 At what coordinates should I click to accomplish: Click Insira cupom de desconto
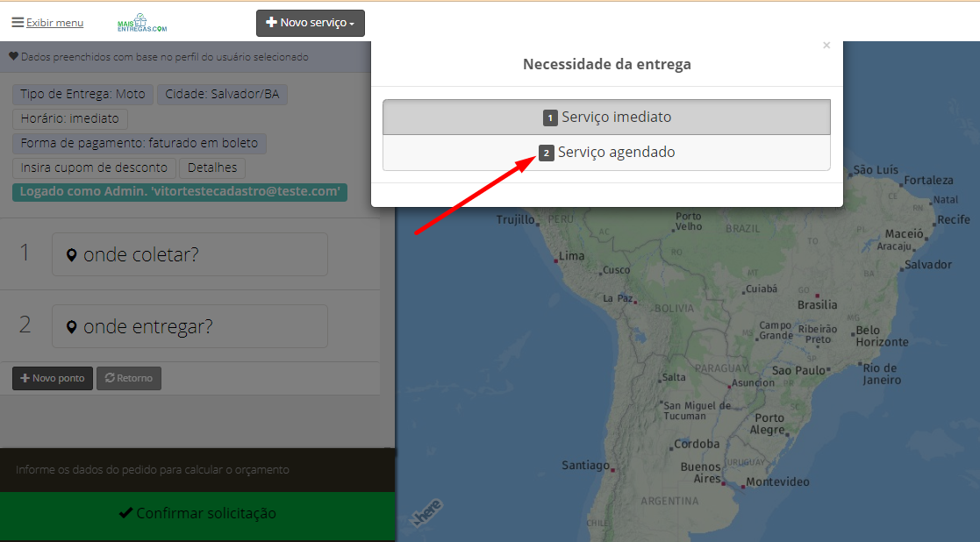(x=94, y=168)
